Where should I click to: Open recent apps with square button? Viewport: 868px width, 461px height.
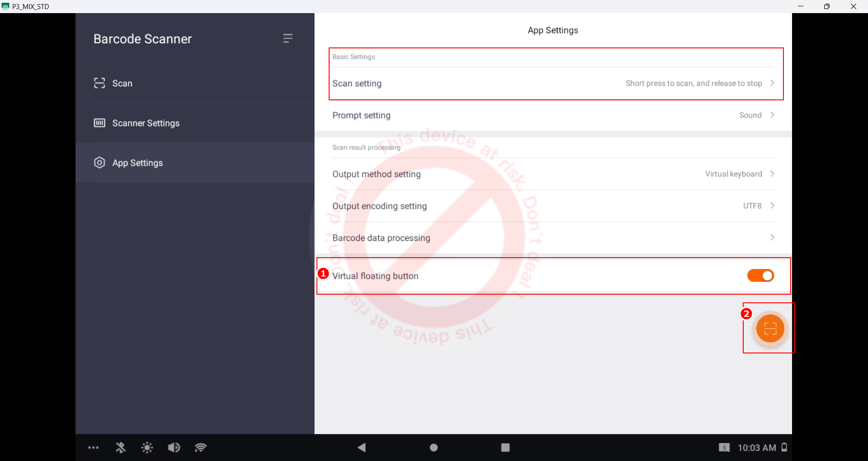505,447
